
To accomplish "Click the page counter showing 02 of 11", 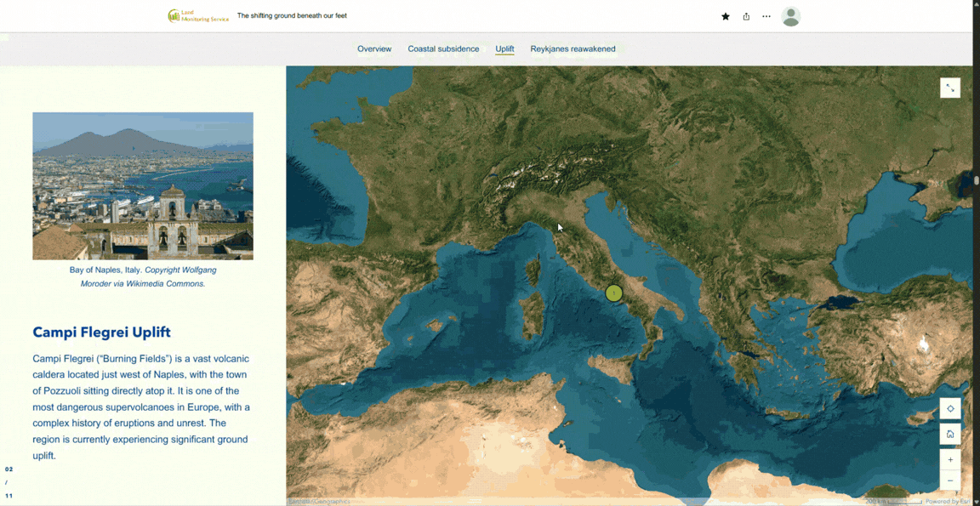I will click(x=9, y=481).
